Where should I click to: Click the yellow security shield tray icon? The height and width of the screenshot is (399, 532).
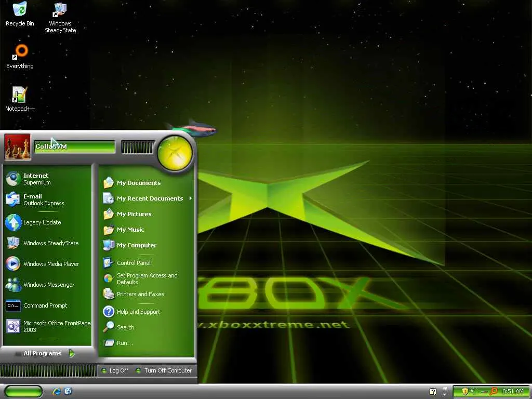click(x=465, y=391)
